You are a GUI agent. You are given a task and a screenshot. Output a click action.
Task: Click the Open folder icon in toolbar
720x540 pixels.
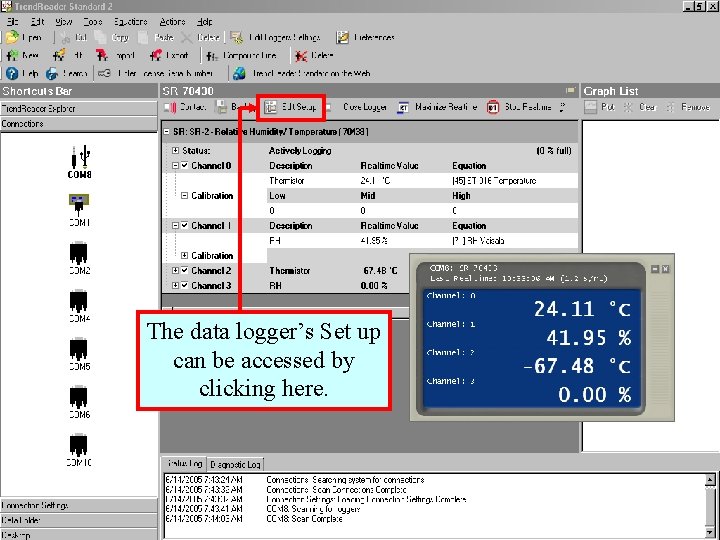pyautogui.click(x=12, y=37)
